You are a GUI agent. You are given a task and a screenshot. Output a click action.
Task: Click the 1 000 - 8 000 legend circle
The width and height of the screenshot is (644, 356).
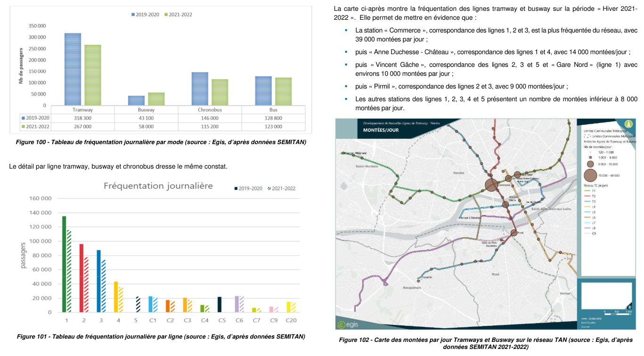coord(590,157)
